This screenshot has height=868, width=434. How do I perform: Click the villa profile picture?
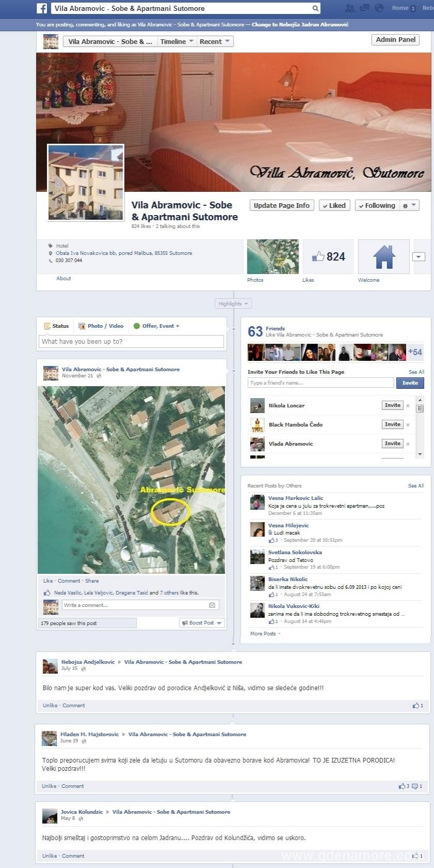click(86, 183)
